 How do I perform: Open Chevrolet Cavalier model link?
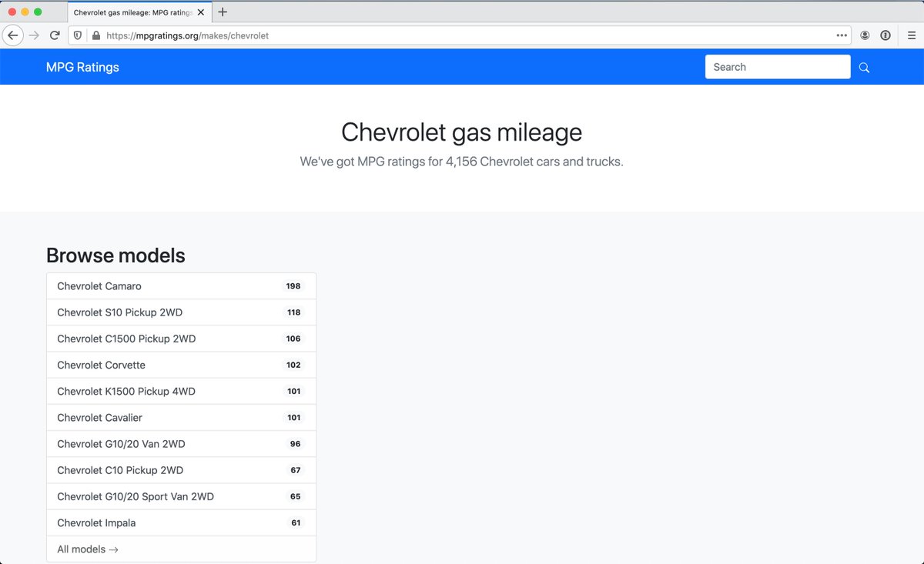(x=181, y=418)
